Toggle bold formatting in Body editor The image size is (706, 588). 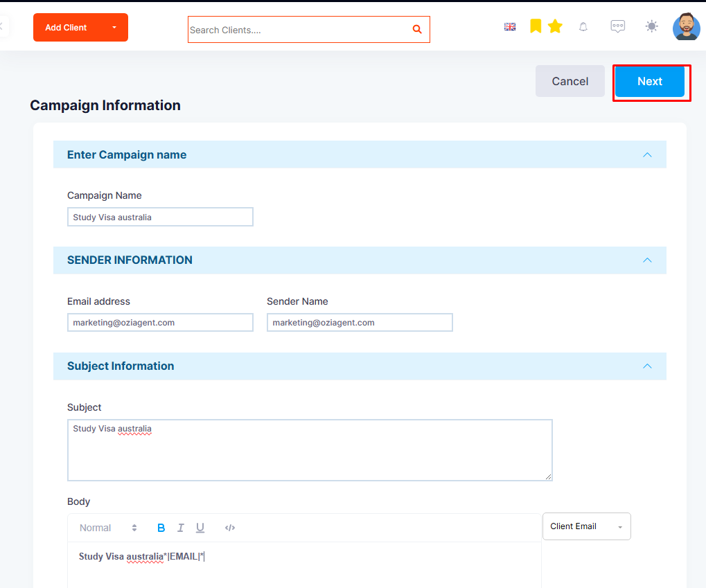click(161, 528)
